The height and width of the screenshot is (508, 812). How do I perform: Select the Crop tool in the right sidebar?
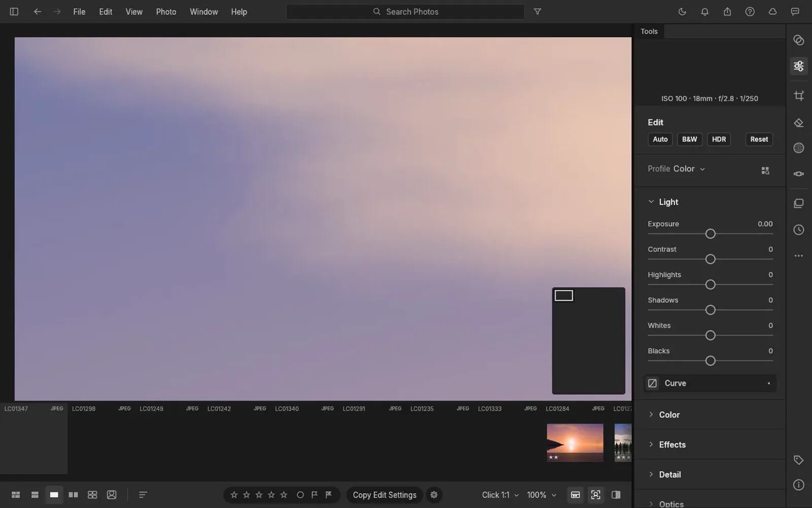click(x=799, y=96)
